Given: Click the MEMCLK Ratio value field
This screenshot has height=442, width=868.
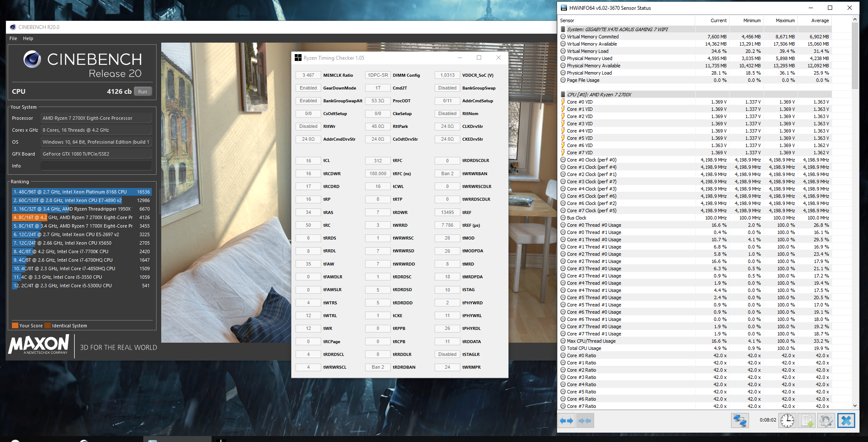Looking at the screenshot, I should [308, 75].
